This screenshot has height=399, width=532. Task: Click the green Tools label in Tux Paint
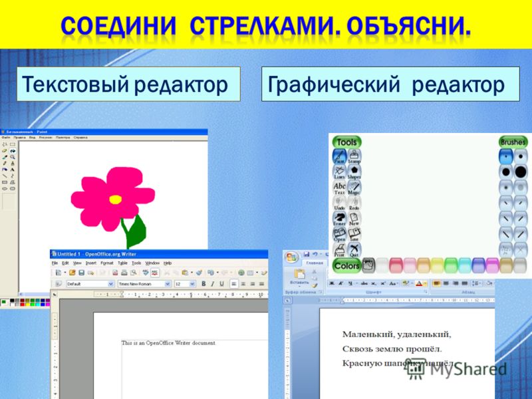click(x=346, y=142)
